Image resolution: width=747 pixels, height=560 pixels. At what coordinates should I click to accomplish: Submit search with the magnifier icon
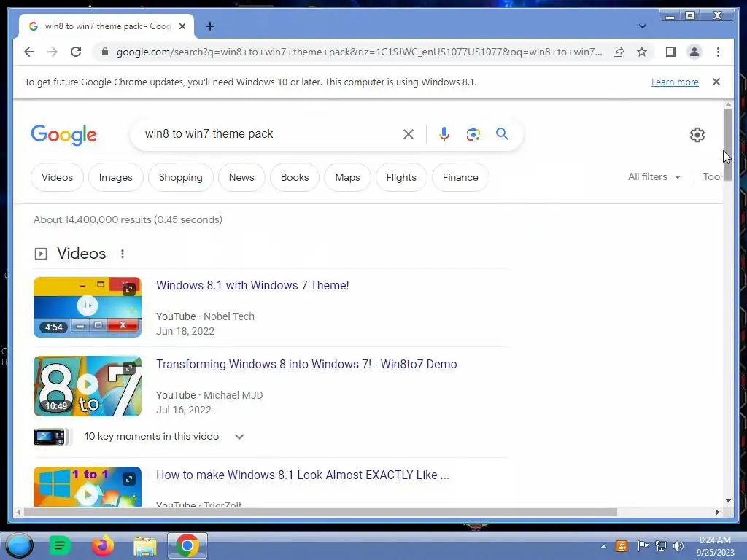coord(502,134)
